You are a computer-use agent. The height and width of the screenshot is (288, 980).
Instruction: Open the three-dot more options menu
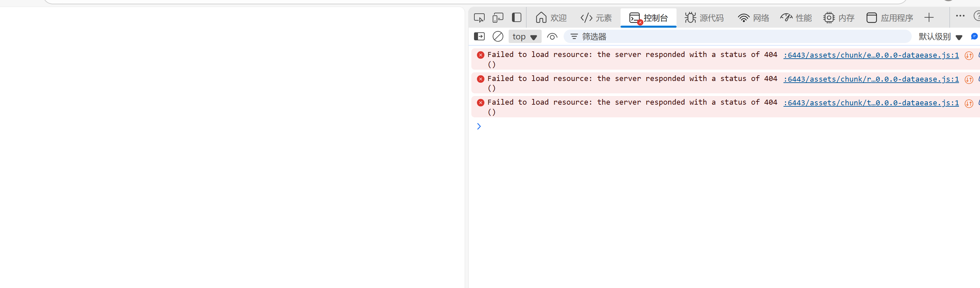pyautogui.click(x=960, y=16)
